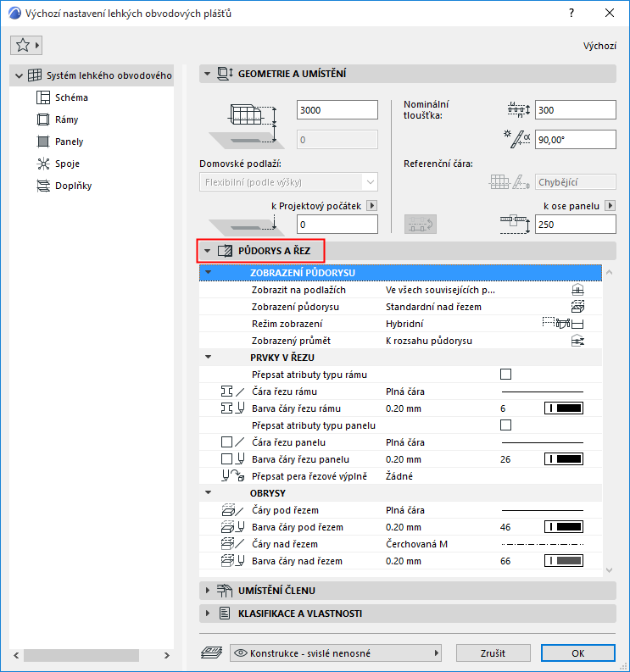The height and width of the screenshot is (672, 630).
Task: Click the height field showing 3000
Action: pos(337,110)
